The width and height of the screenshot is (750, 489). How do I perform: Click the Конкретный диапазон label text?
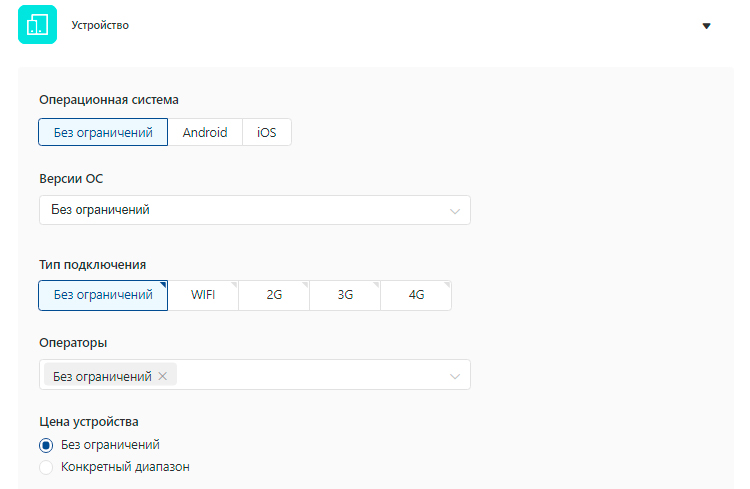tap(125, 467)
